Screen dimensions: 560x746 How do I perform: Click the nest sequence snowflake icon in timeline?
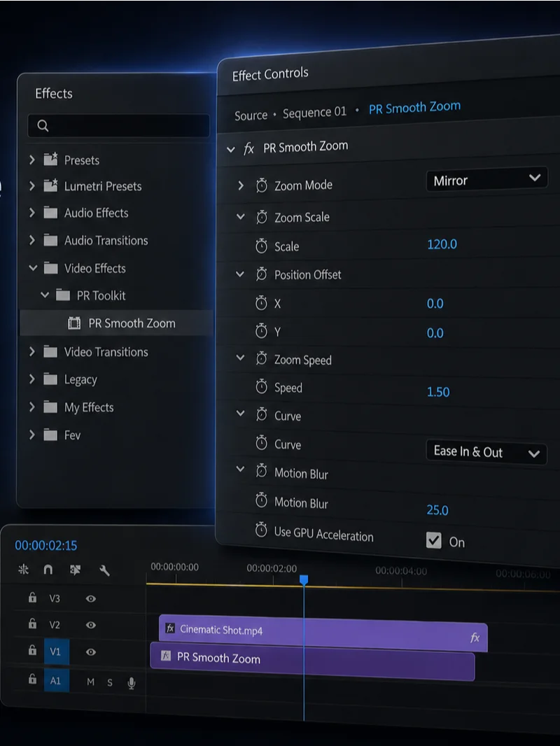[23, 569]
